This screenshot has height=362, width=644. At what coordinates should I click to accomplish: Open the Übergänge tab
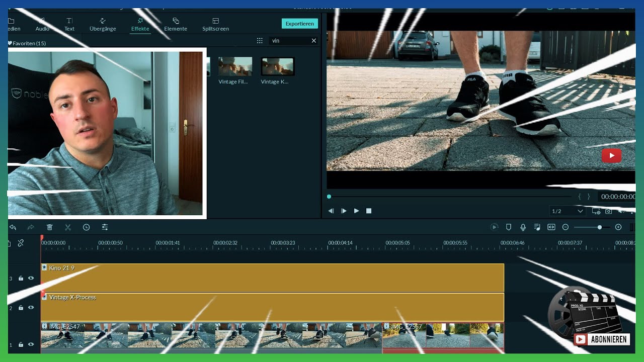[103, 25]
